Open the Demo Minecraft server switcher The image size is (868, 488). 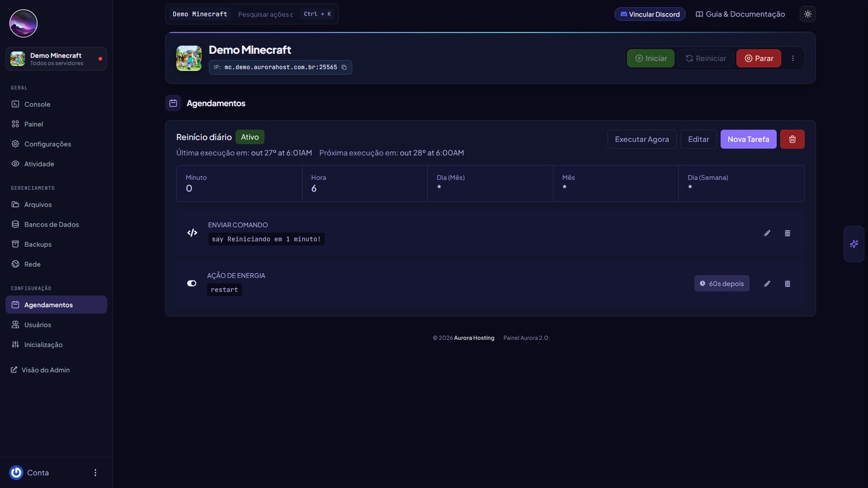tap(56, 59)
